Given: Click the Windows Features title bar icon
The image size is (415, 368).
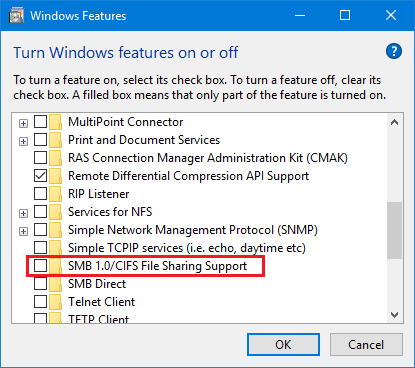Looking at the screenshot, I should pyautogui.click(x=16, y=16).
